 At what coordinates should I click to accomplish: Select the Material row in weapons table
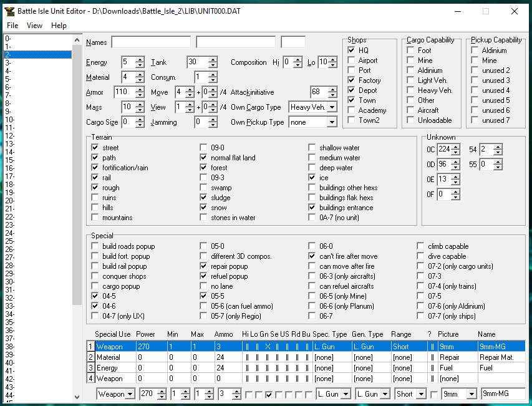pos(108,357)
